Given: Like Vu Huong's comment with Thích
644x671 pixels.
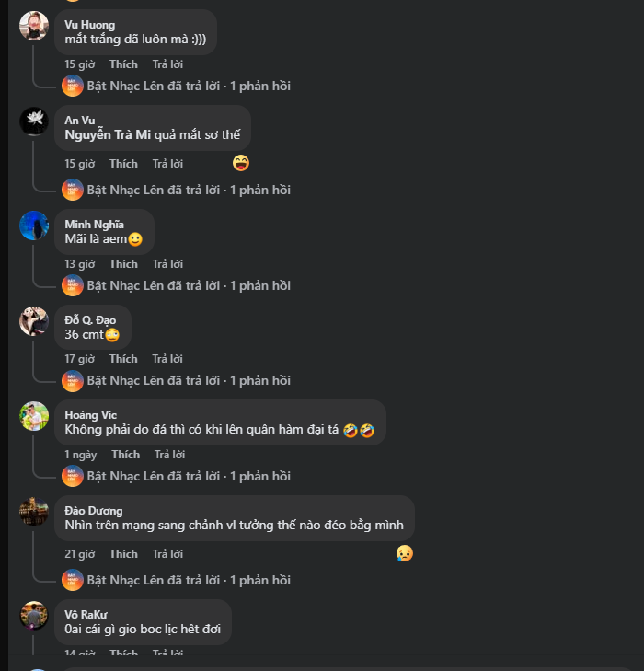Looking at the screenshot, I should click(x=123, y=64).
